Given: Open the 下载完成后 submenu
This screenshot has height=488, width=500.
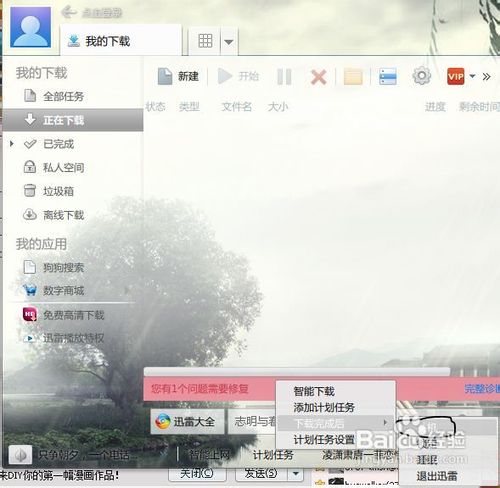Looking at the screenshot, I should (336, 423).
